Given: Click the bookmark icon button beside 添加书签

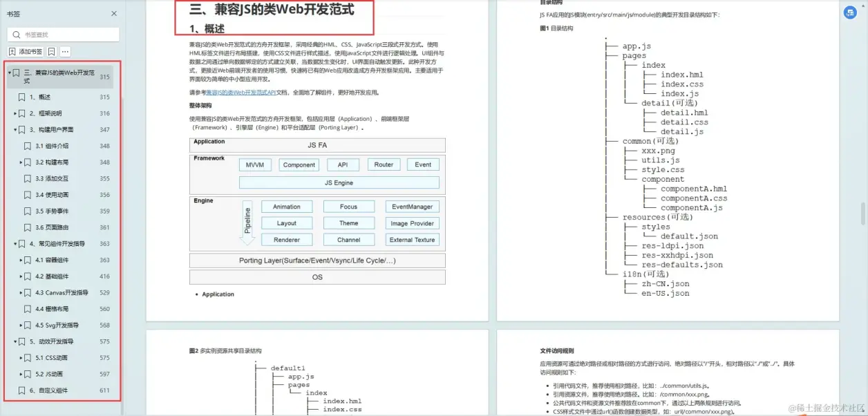Looking at the screenshot, I should click(52, 52).
